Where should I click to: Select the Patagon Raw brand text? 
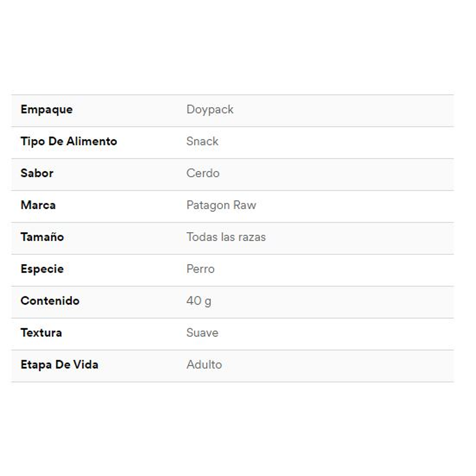coord(221,205)
